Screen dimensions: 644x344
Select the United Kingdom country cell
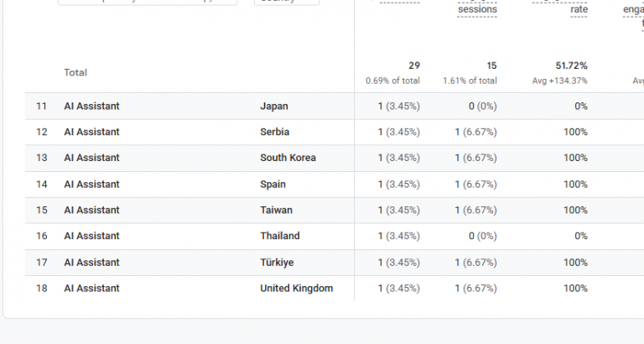pyautogui.click(x=297, y=289)
